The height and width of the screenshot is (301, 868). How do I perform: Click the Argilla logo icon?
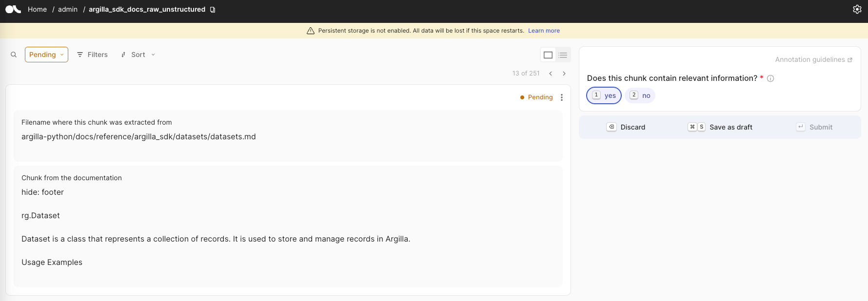13,9
